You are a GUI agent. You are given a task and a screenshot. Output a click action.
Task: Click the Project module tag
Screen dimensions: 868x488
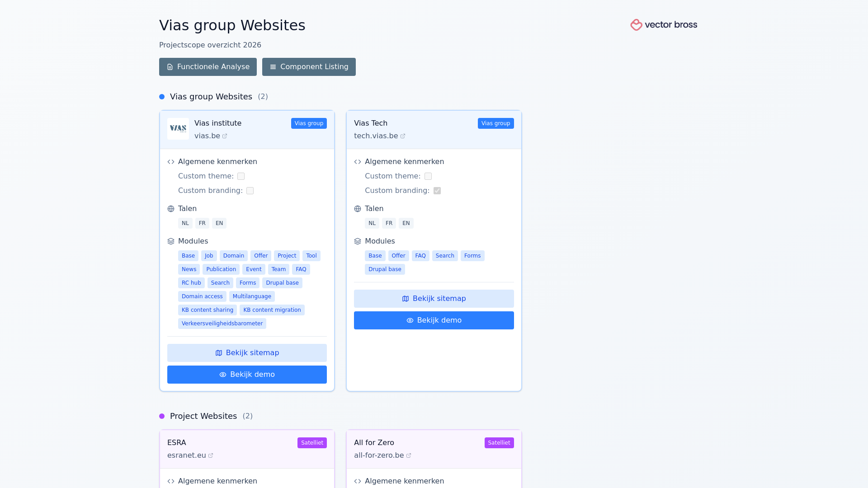pyautogui.click(x=287, y=256)
